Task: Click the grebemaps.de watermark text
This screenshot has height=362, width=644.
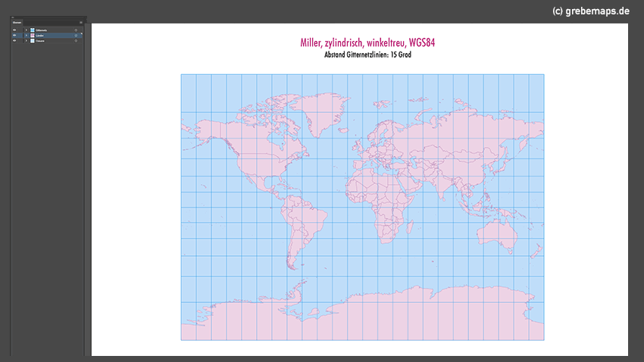Action: point(592,11)
